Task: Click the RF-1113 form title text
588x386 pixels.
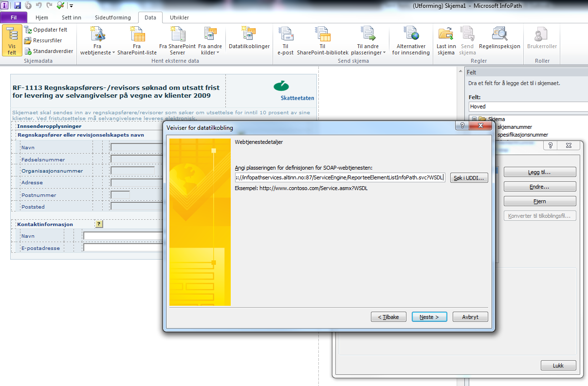Action: pyautogui.click(x=116, y=92)
